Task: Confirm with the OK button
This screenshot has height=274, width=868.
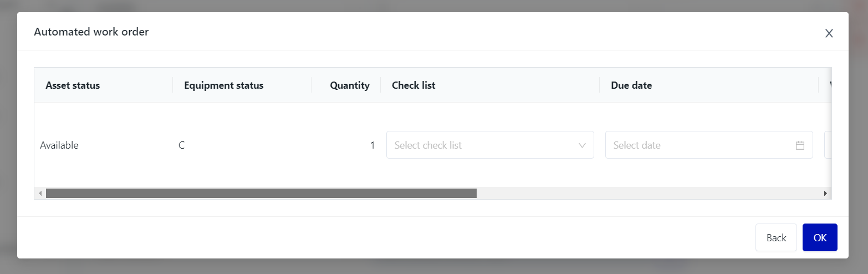Action: coord(820,237)
